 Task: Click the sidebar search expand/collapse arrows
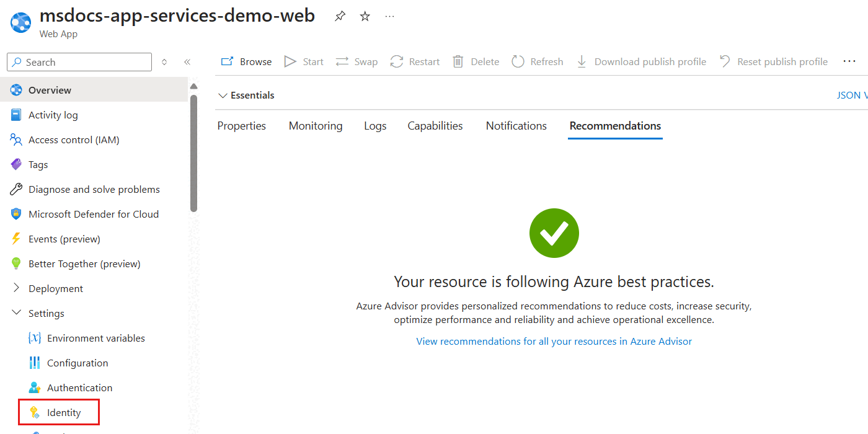click(164, 62)
